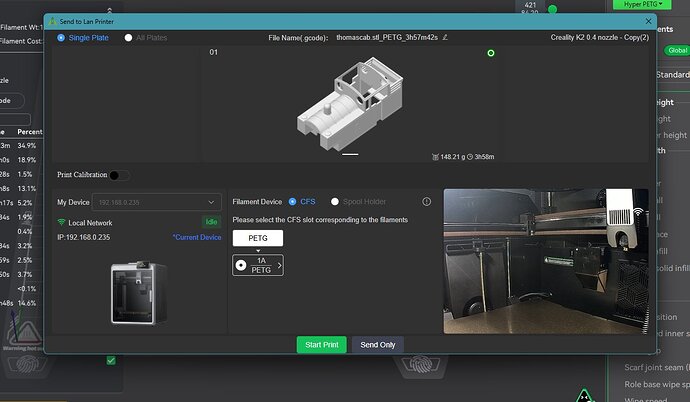Click IP:192.168.0.235 text

pyautogui.click(x=84, y=237)
